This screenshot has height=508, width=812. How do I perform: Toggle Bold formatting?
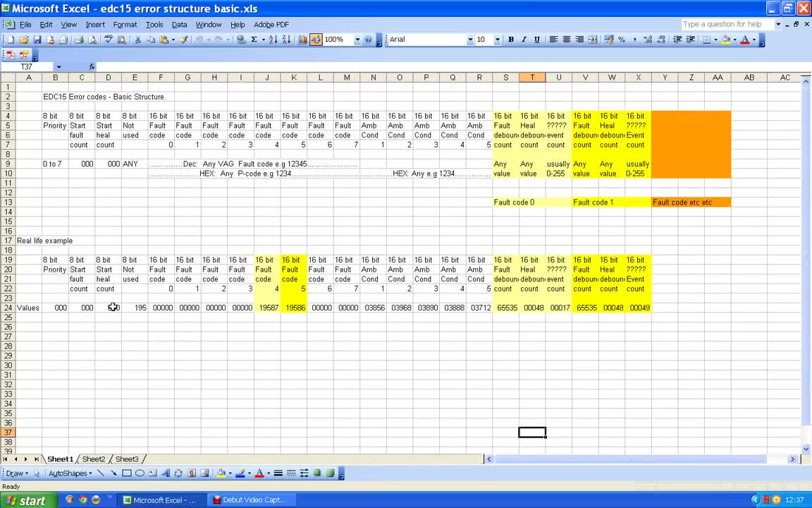point(511,40)
